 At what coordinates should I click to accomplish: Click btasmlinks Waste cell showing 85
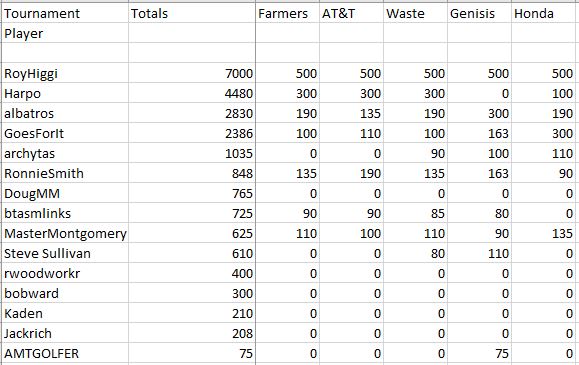pyautogui.click(x=415, y=213)
